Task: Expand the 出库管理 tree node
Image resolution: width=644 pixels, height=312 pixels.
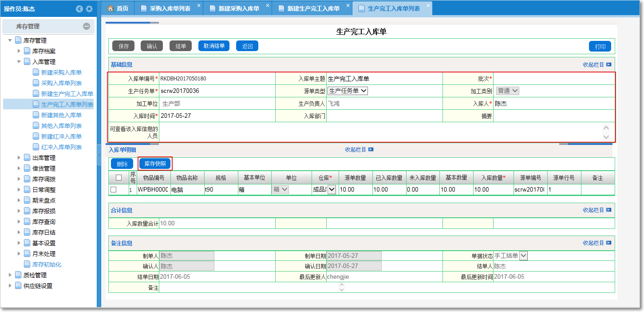Action: pos(19,158)
